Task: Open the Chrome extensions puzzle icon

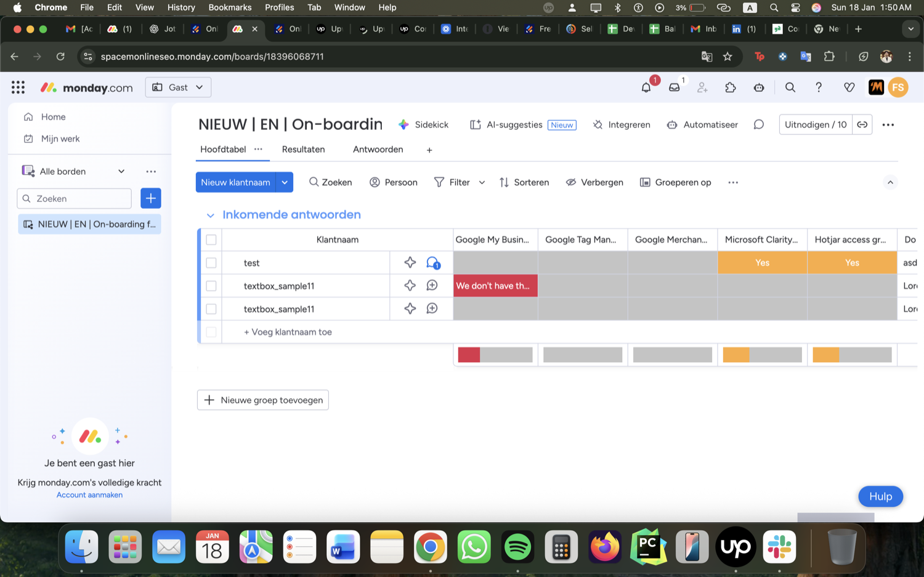Action: [x=829, y=57]
